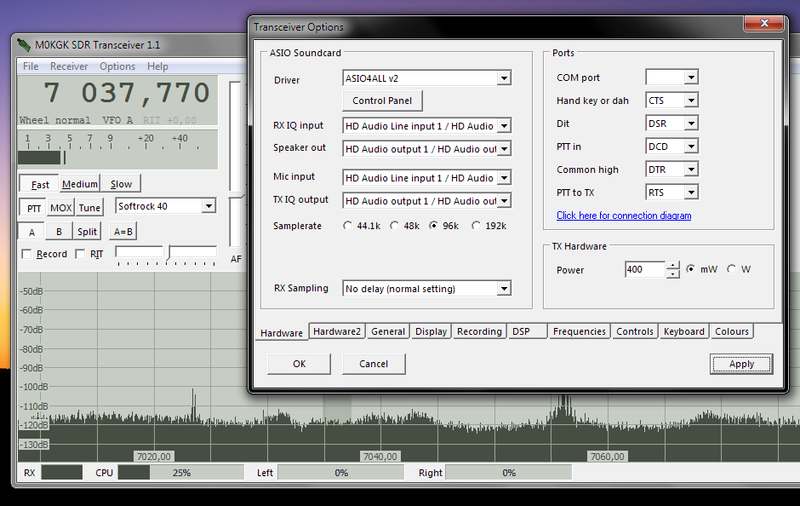Open the COM port dropdown
This screenshot has height=506, width=800.
point(690,78)
